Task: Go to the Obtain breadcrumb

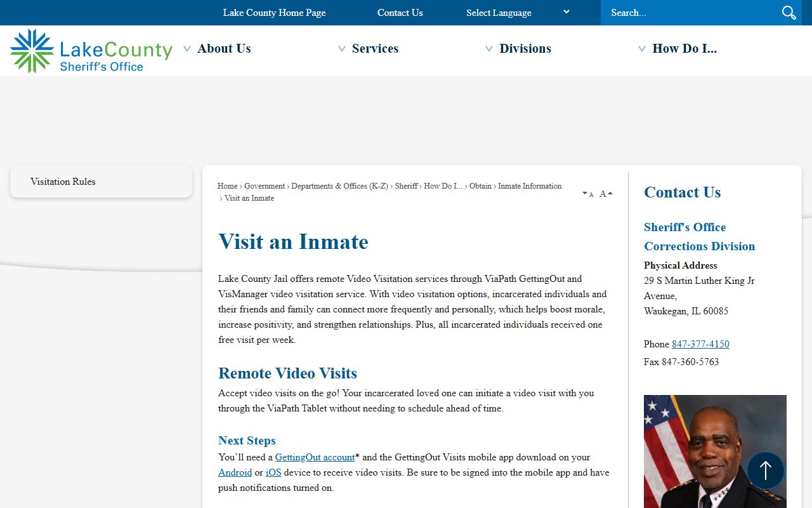Action: click(480, 186)
